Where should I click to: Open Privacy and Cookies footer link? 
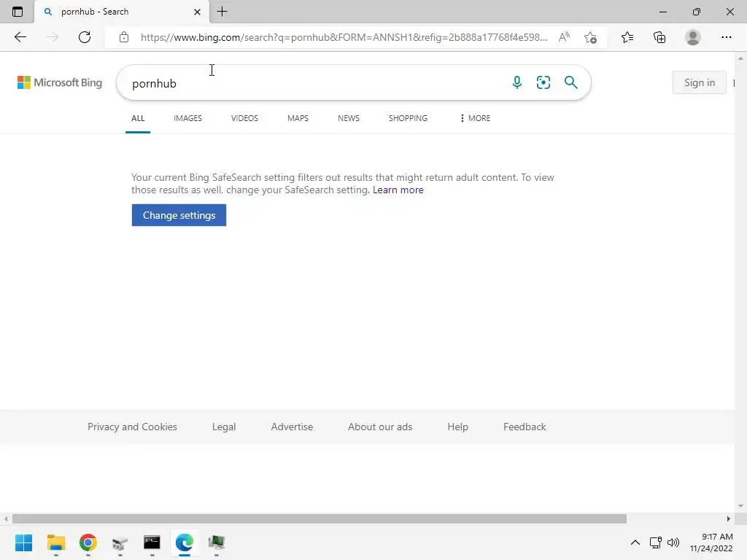[x=132, y=427]
